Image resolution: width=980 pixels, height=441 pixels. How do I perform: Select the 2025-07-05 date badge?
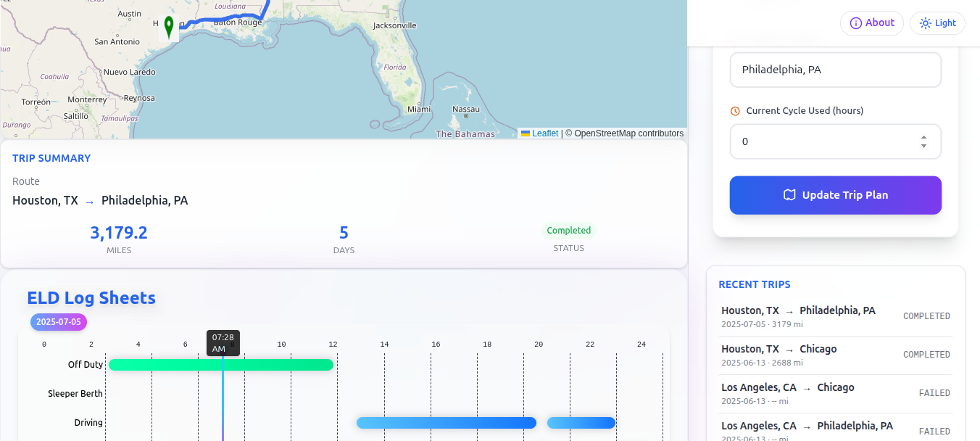pyautogui.click(x=58, y=322)
